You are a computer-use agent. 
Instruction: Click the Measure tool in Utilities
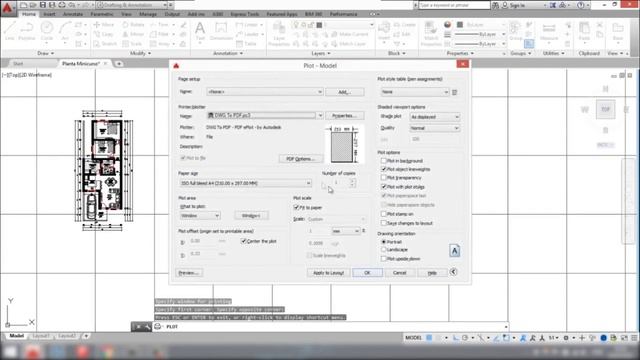coord(549,31)
